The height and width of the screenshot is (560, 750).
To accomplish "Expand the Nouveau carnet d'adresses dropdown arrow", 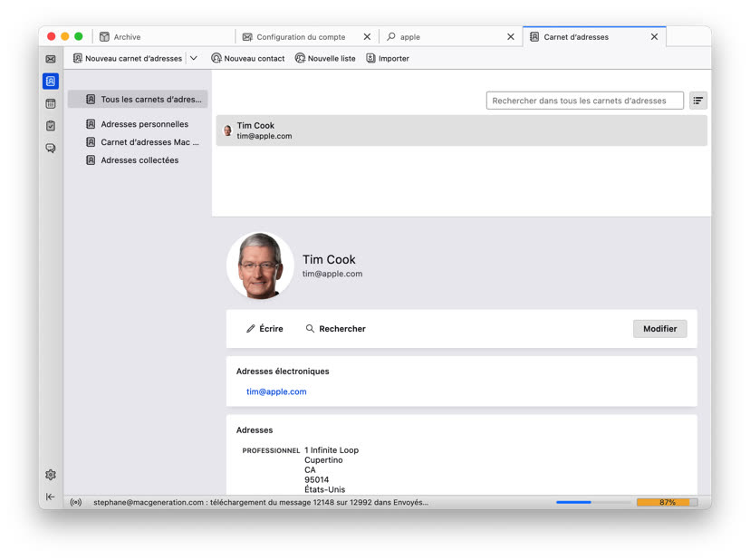I will tap(194, 58).
